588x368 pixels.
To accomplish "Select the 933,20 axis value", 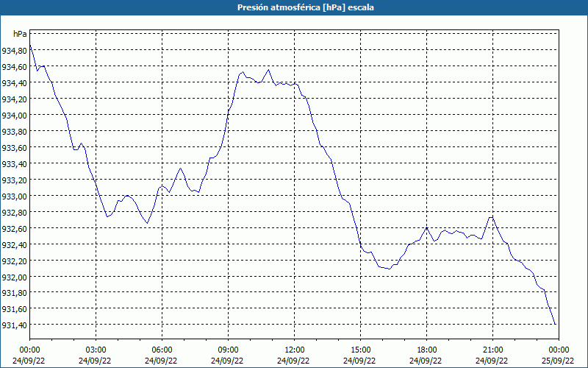I will click(14, 180).
